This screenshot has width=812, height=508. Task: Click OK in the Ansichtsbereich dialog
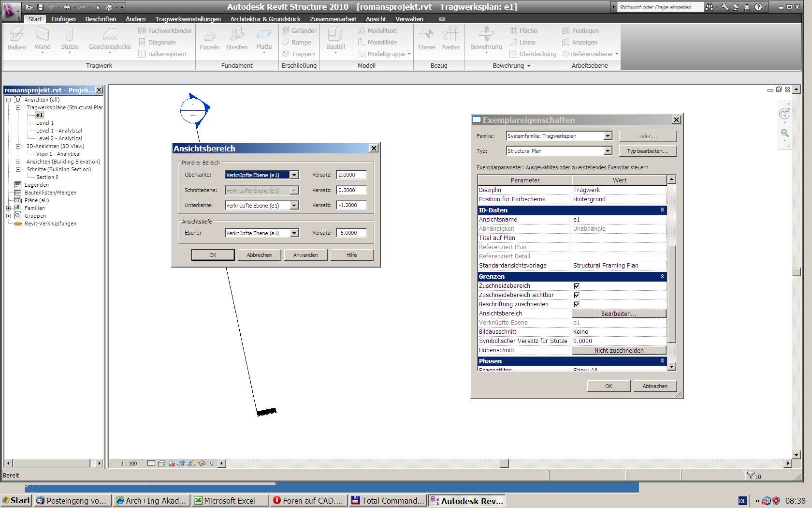tap(213, 255)
